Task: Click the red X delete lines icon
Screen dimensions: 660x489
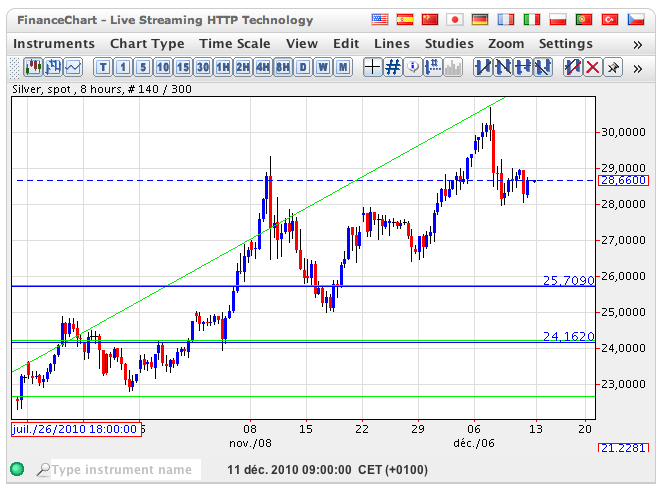Action: point(593,67)
